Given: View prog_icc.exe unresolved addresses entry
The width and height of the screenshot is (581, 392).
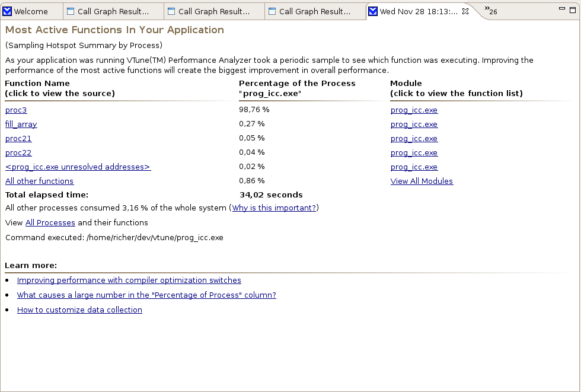Looking at the screenshot, I should pyautogui.click(x=78, y=167).
